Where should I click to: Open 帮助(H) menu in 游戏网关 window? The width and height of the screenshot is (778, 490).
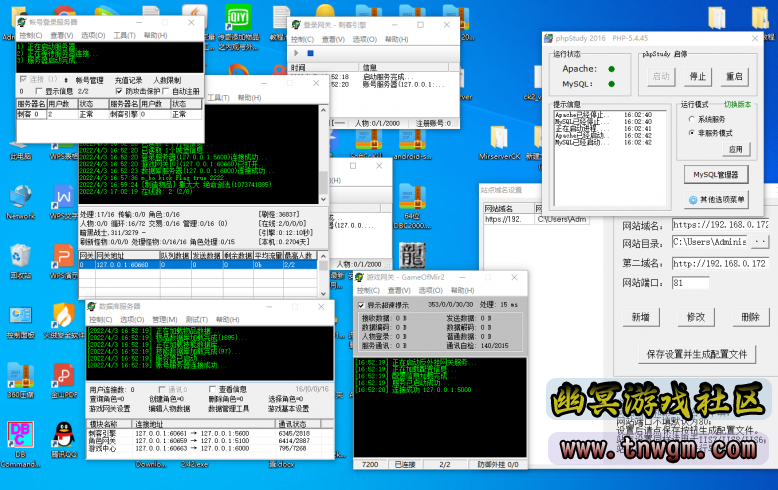462,290
